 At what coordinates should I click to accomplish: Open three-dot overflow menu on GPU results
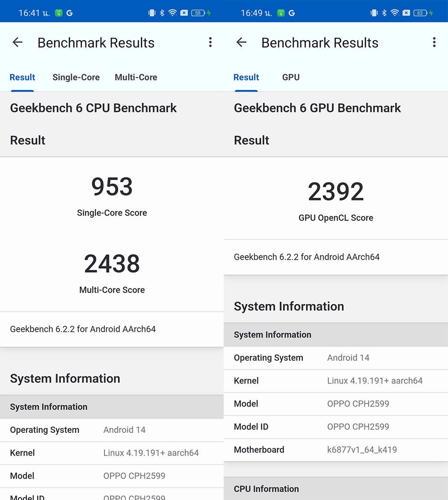pos(434,43)
